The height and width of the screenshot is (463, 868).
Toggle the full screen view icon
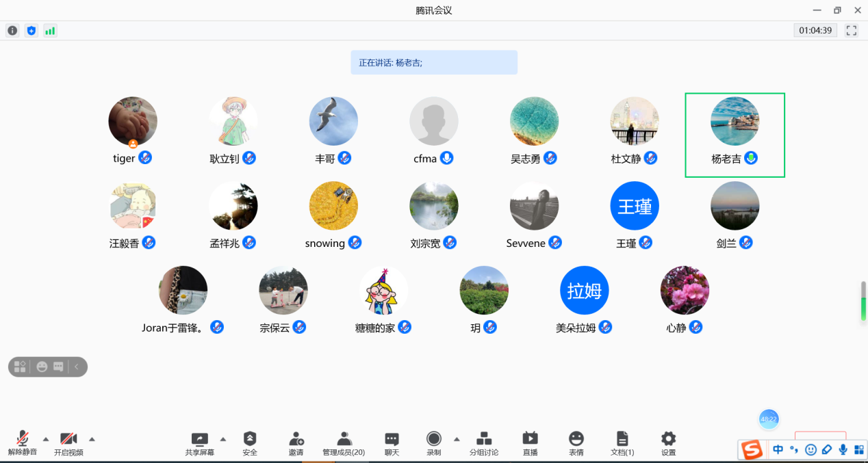(x=852, y=31)
